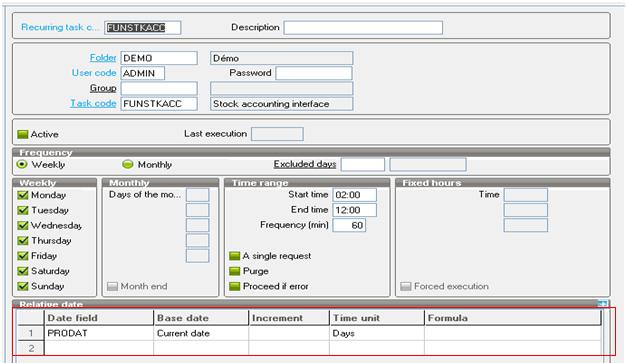Open the Excluded days link
Image resolution: width=627 pixels, height=363 pixels.
pyautogui.click(x=305, y=164)
